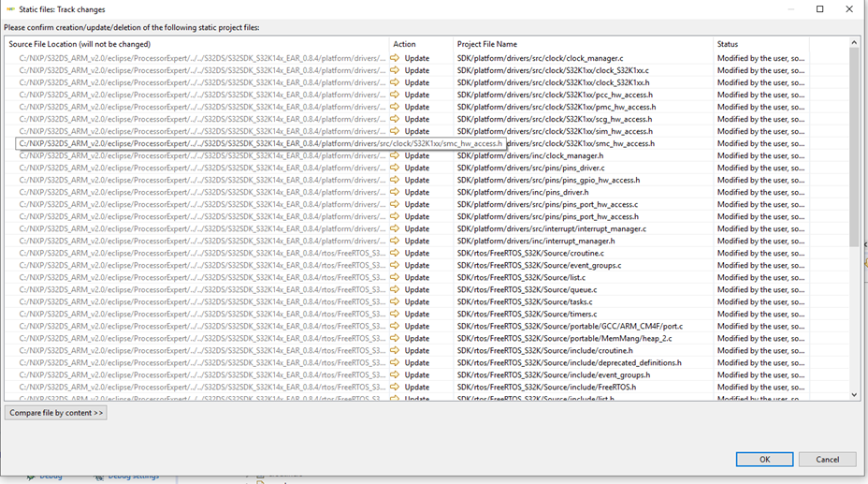
Task: Select project file inc/interrupt_manager.h
Action: [536, 241]
